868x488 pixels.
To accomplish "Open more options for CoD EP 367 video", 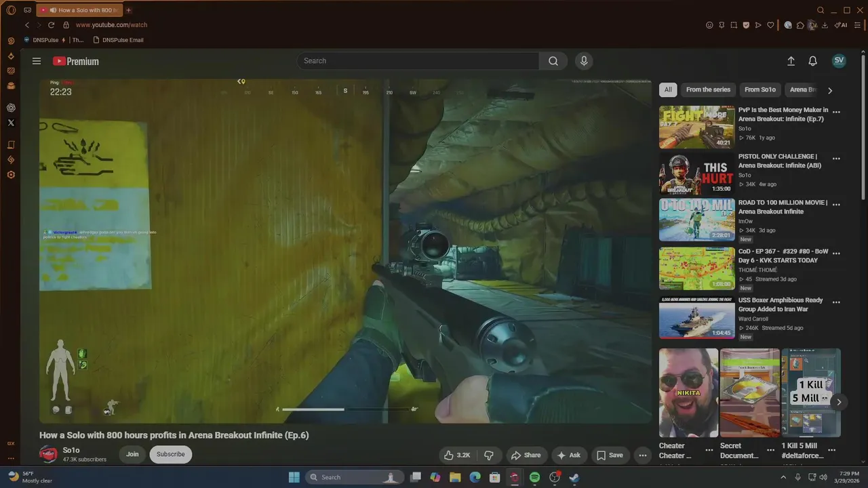I will tap(836, 253).
